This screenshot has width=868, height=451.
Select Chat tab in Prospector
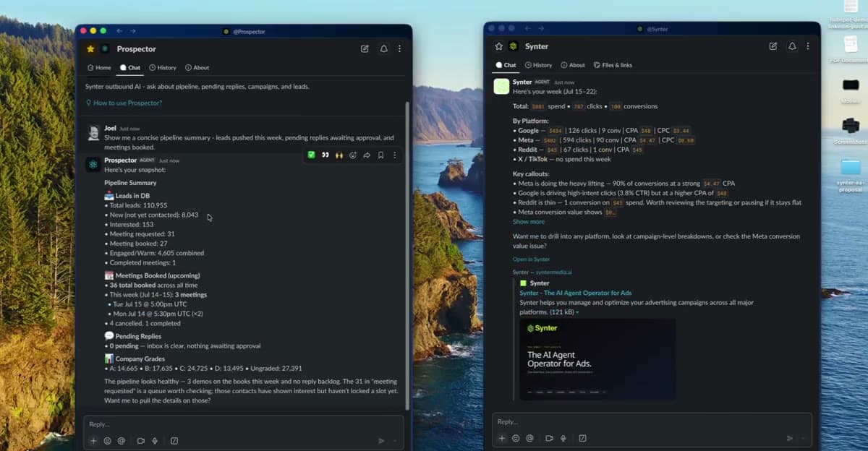[130, 68]
